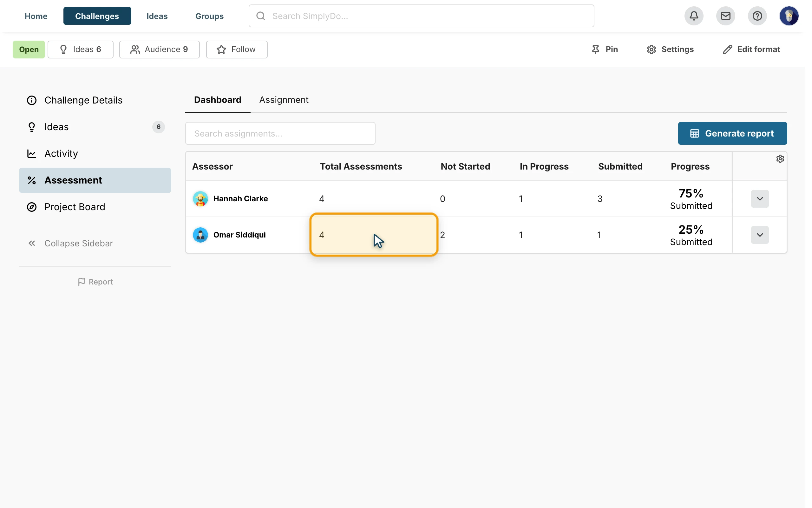Image resolution: width=812 pixels, height=508 pixels.
Task: Open challenge Settings
Action: click(x=670, y=50)
